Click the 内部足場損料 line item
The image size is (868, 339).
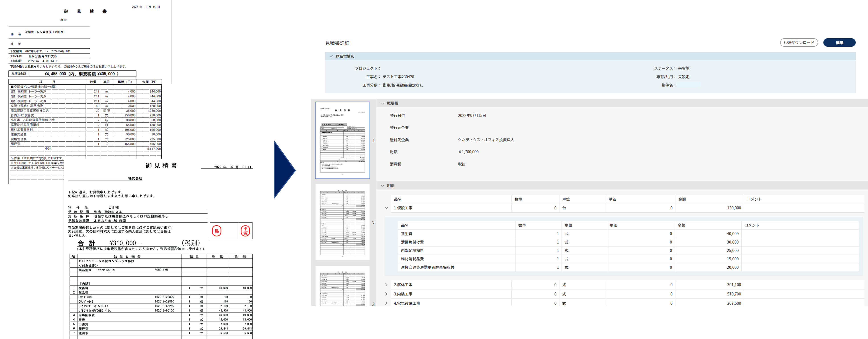412,250
